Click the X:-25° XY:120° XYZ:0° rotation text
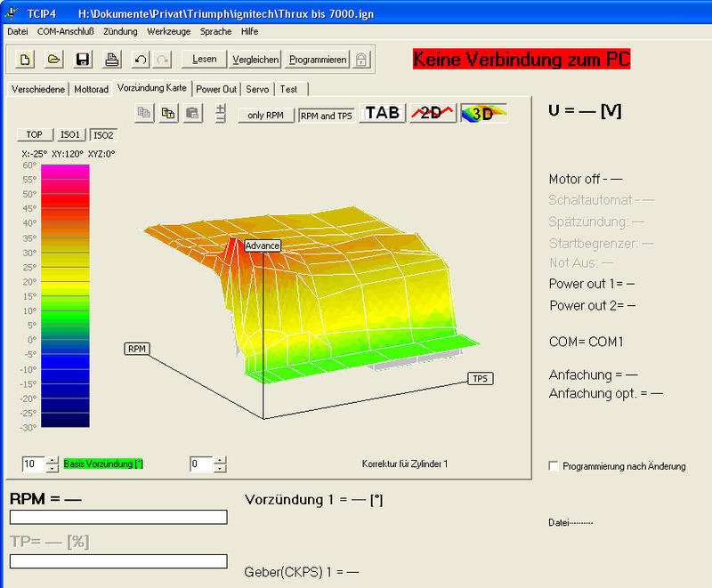Viewport: 712px width, 588px height. (x=69, y=154)
